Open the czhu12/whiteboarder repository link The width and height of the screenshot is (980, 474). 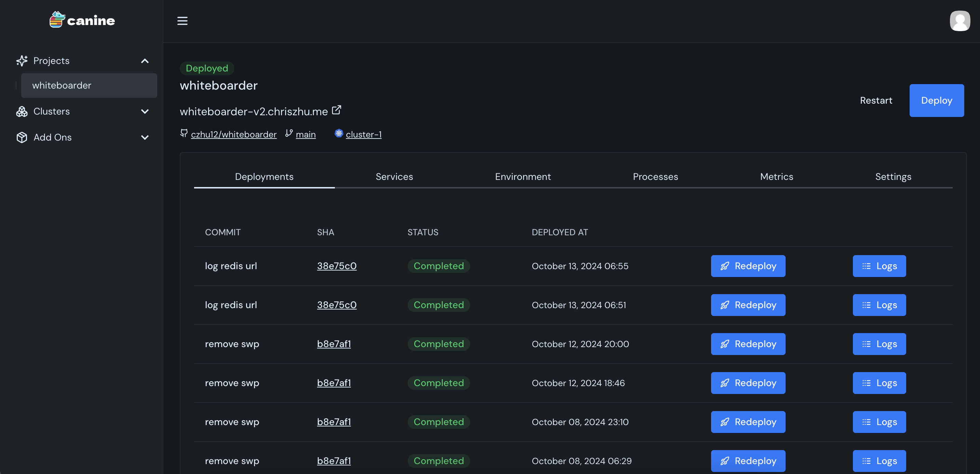[x=234, y=134]
